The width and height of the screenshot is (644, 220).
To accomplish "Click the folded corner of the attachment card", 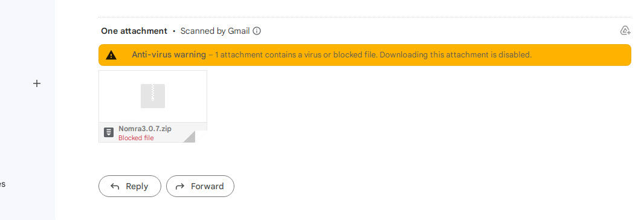I will pos(189,137).
